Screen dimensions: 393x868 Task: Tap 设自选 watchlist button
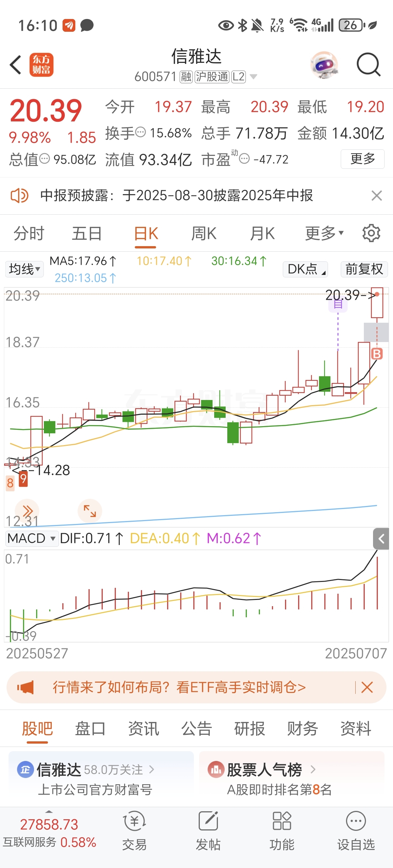(356, 831)
